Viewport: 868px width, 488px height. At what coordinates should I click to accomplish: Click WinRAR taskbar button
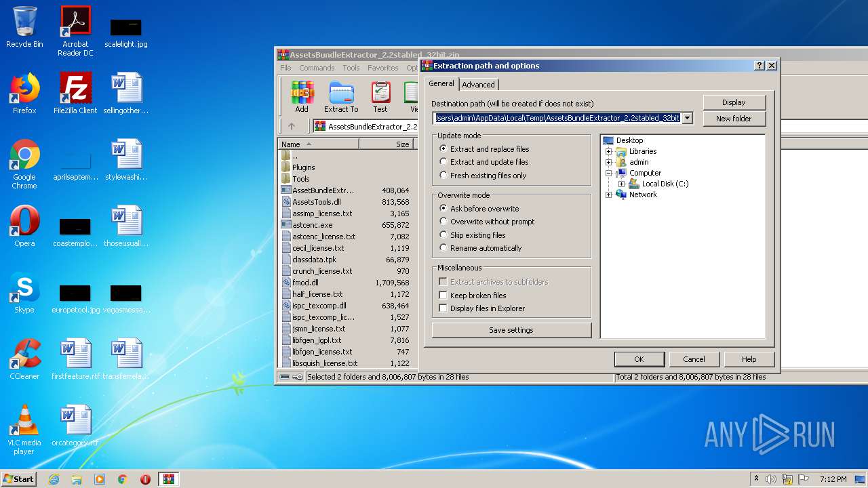[168, 479]
